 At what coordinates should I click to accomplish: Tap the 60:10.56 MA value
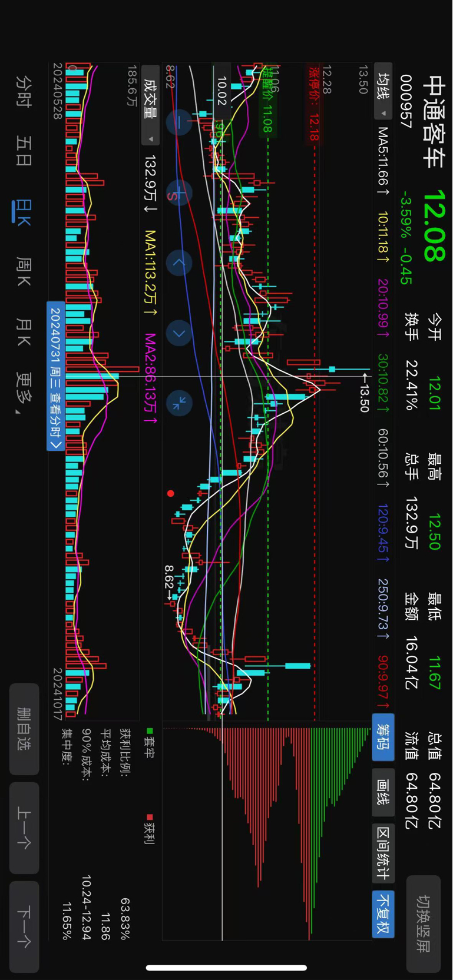383,458
